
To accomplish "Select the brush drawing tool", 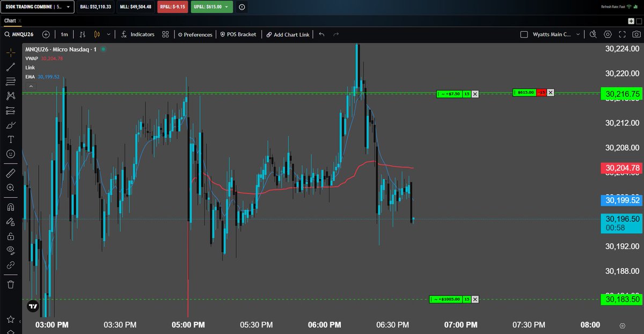I will tap(11, 125).
